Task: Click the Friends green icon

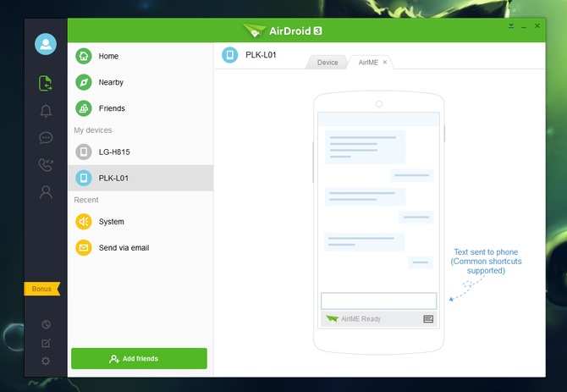Action: (84, 108)
